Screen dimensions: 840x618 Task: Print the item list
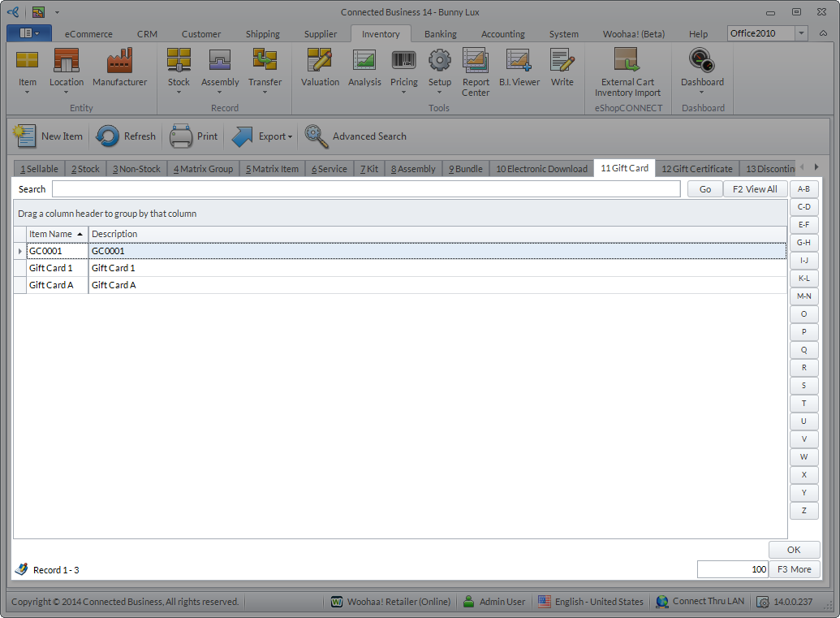(193, 136)
